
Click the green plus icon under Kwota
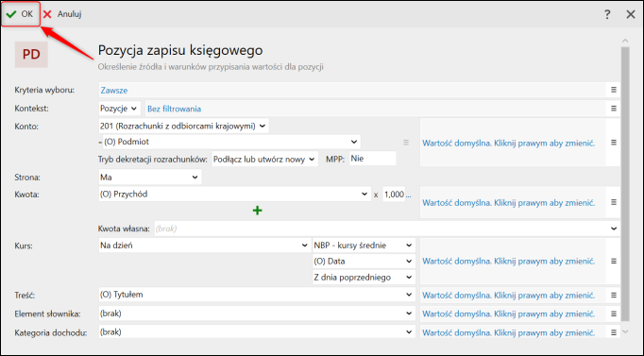click(x=258, y=211)
